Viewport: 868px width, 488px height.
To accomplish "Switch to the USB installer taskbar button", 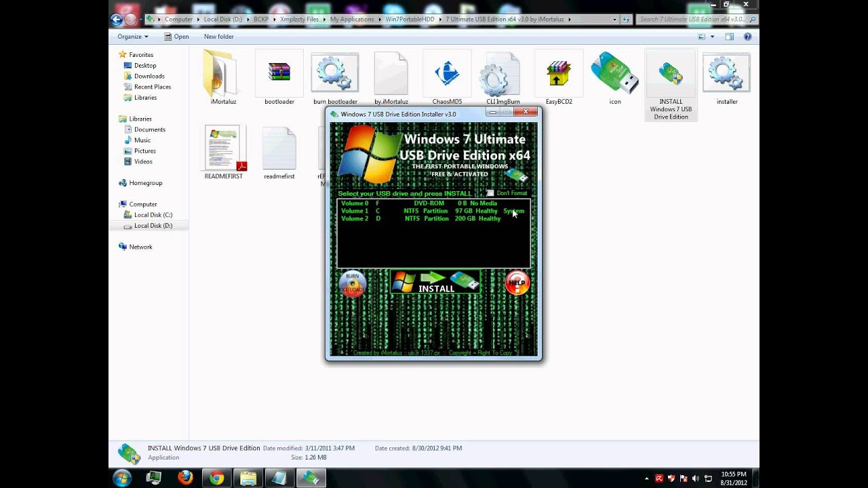I will (311, 479).
